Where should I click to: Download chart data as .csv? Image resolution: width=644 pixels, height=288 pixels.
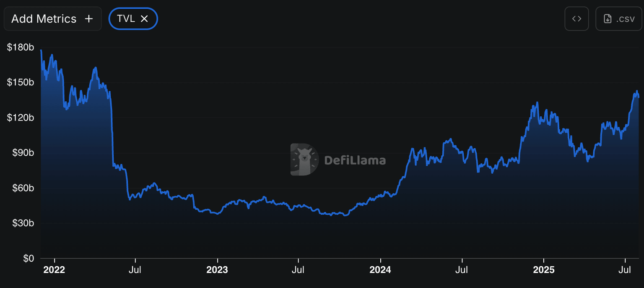pyautogui.click(x=618, y=19)
